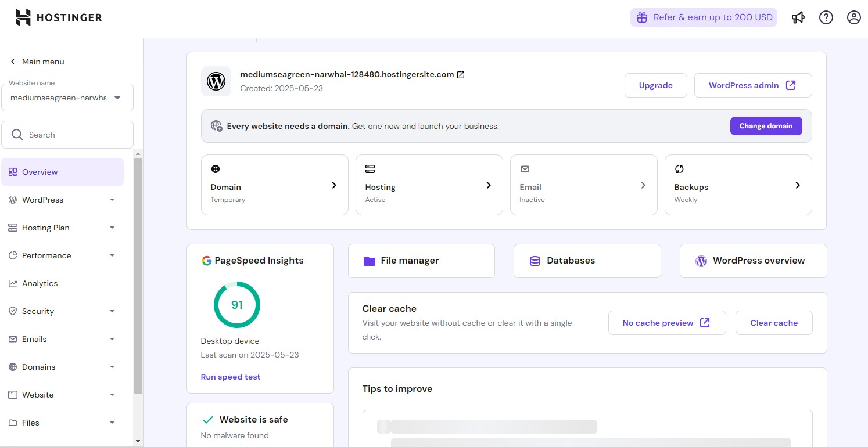Image resolution: width=868 pixels, height=447 pixels.
Task: Open Files sidebar menu item
Action: point(62,423)
